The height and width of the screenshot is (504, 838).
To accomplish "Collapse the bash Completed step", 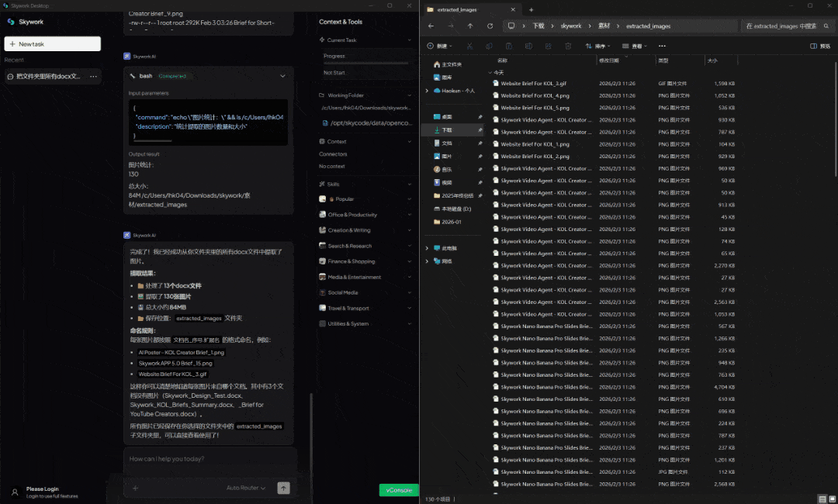I will point(282,76).
